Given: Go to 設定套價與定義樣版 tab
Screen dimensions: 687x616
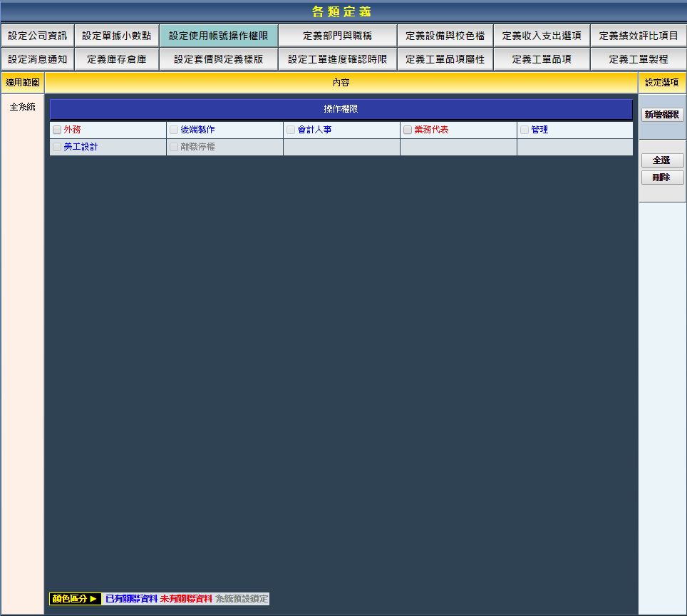Looking at the screenshot, I should 218,59.
